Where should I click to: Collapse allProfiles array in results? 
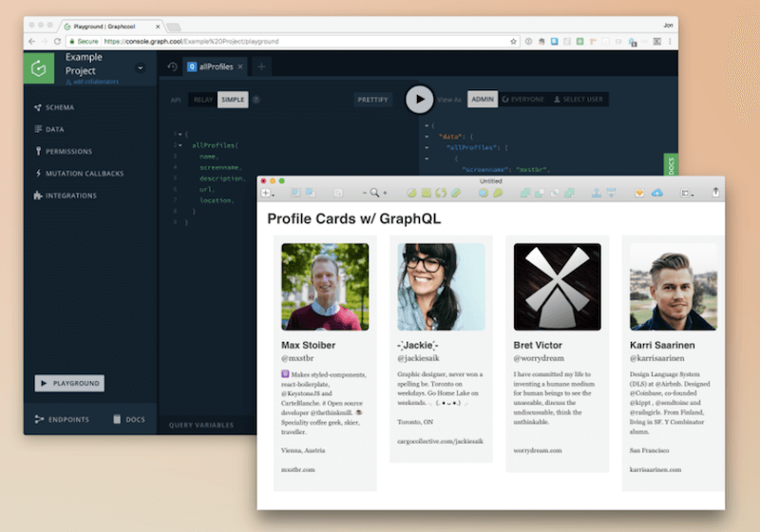coord(427,148)
